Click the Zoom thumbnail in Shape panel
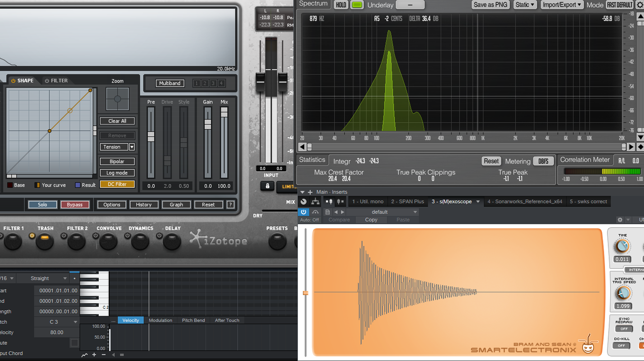 point(117,99)
